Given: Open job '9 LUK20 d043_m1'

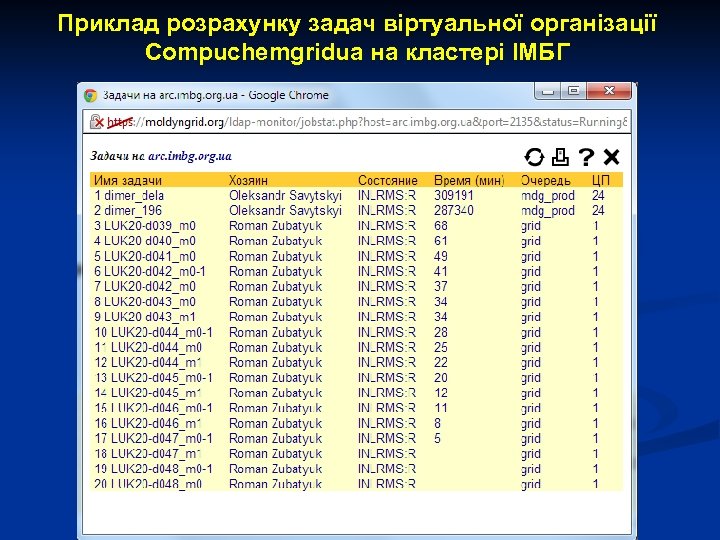Looking at the screenshot, I should point(145,317).
